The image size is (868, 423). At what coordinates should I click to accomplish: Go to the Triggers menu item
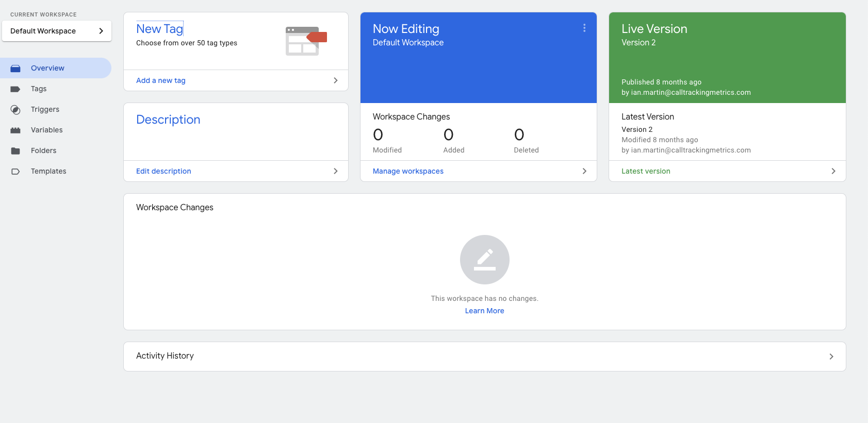(x=45, y=109)
